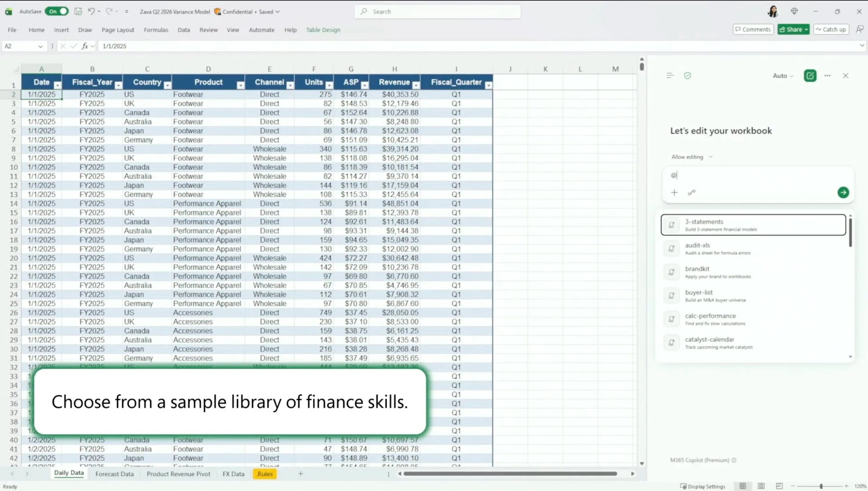
Task: Click the zoom slider handle
Action: pos(821,486)
